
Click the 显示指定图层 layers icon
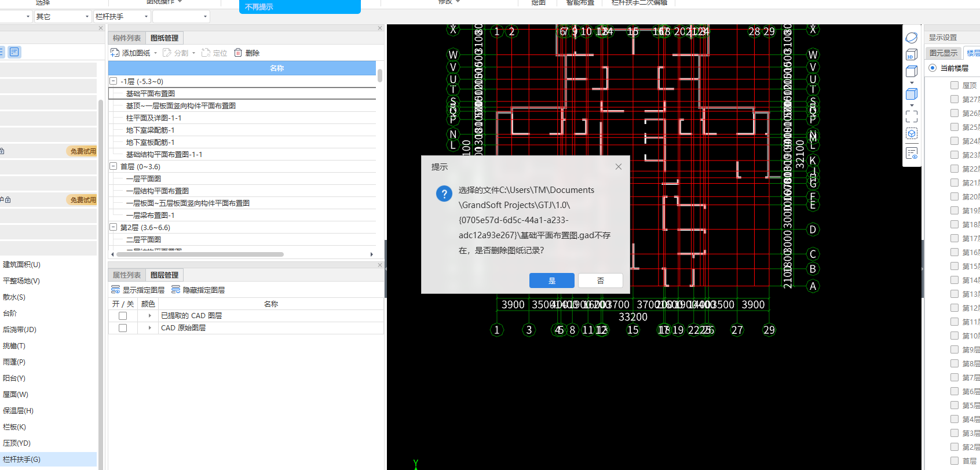115,290
